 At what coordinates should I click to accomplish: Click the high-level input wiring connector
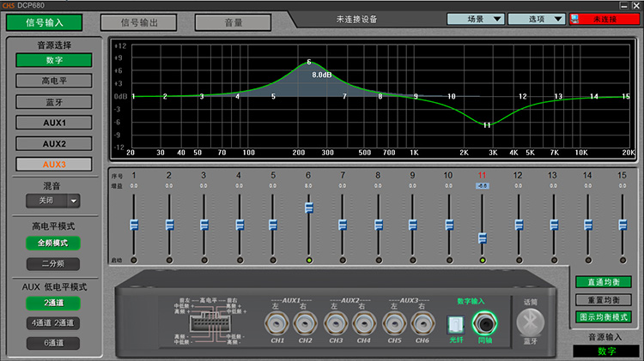[212, 323]
